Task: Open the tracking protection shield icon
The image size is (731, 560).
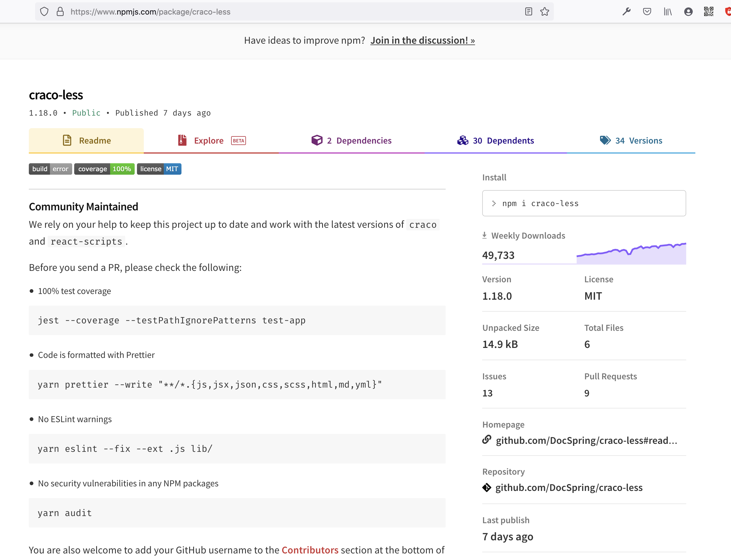Action: point(44,12)
